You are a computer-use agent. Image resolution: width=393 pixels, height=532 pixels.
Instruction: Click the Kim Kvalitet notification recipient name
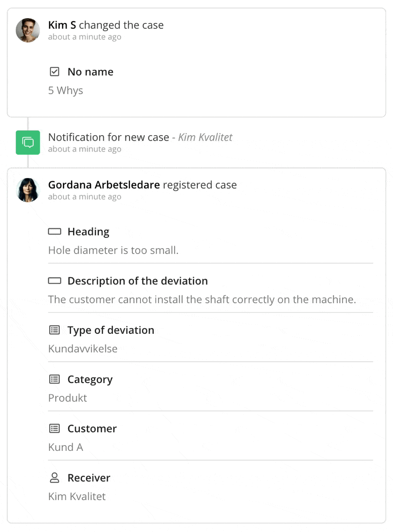pos(205,137)
